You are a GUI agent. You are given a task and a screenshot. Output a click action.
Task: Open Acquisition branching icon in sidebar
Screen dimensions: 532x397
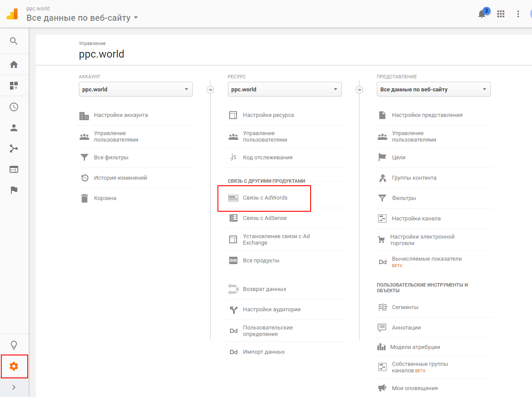coord(14,149)
